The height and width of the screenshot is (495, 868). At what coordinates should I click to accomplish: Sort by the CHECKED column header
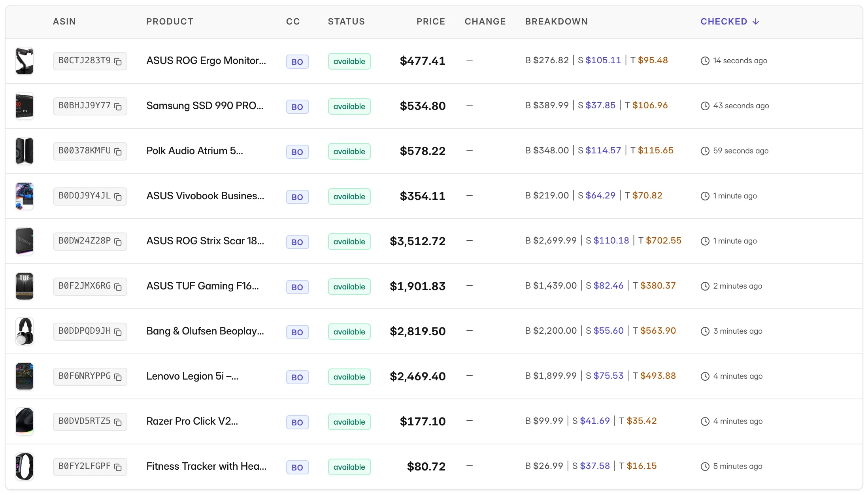click(x=730, y=21)
